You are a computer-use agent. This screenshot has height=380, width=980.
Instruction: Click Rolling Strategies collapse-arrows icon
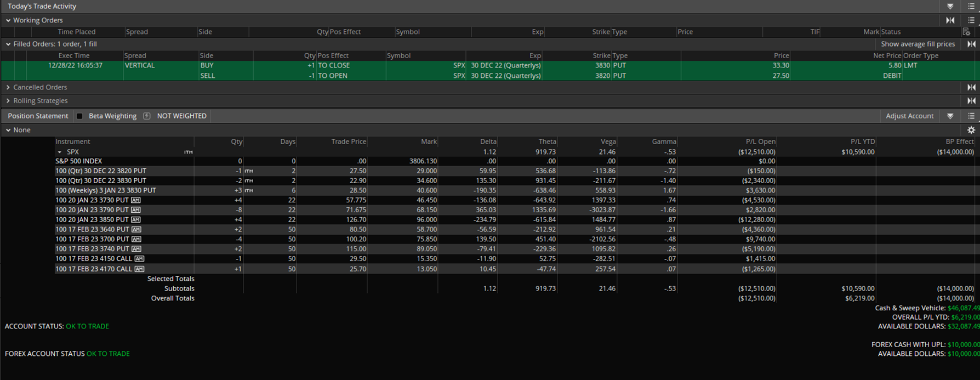tap(971, 101)
